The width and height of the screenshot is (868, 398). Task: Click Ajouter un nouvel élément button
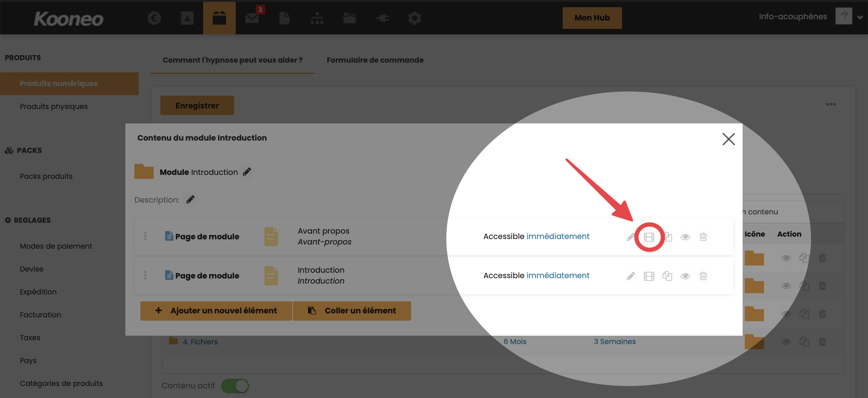216,311
